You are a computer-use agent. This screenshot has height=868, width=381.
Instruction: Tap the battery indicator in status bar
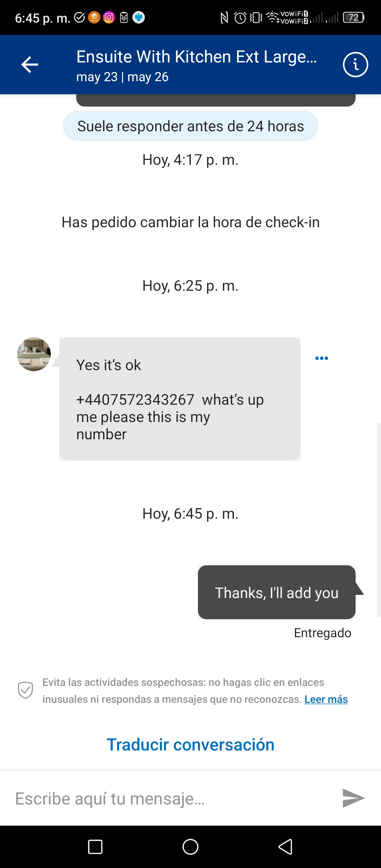(354, 17)
